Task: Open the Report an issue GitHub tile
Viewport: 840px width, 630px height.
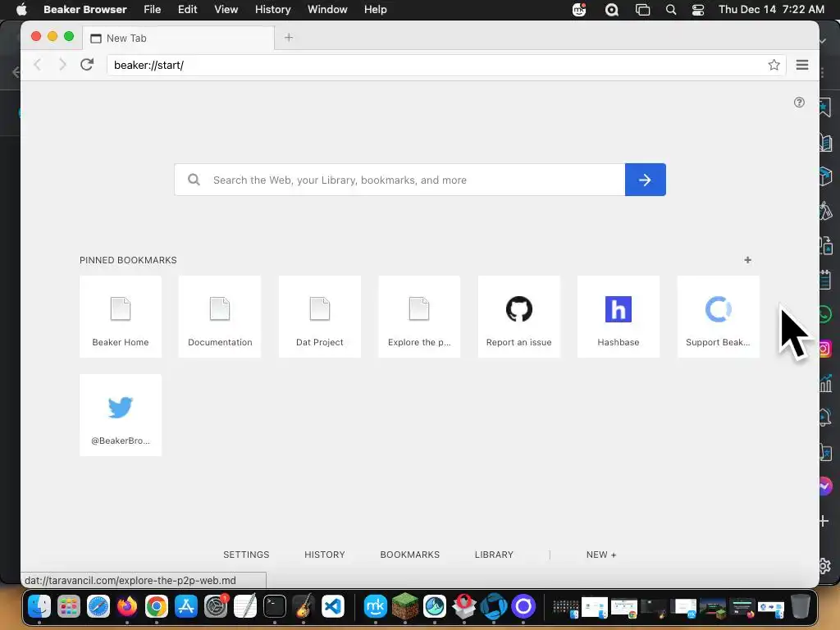Action: 518,317
